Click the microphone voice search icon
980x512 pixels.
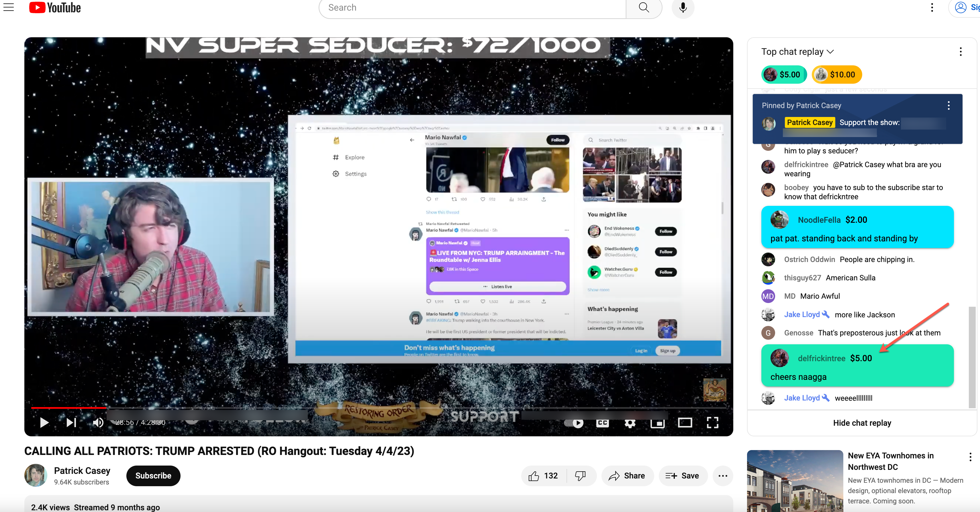click(x=683, y=8)
